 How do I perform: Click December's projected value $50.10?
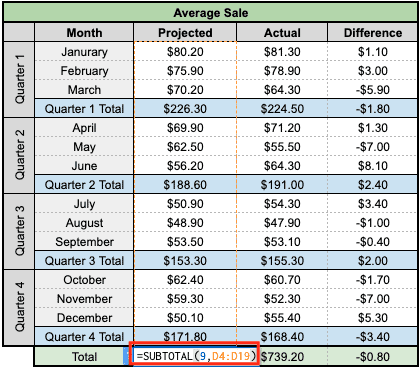tap(185, 318)
